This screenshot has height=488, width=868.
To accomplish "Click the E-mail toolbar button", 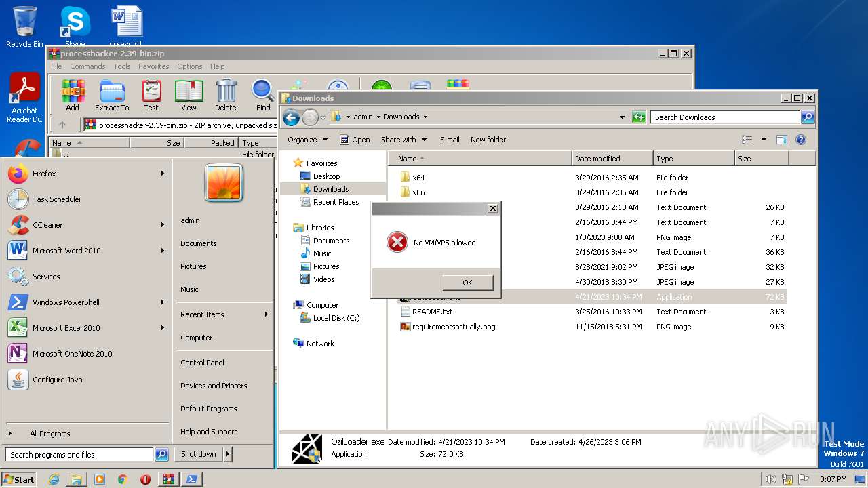I will [x=450, y=140].
